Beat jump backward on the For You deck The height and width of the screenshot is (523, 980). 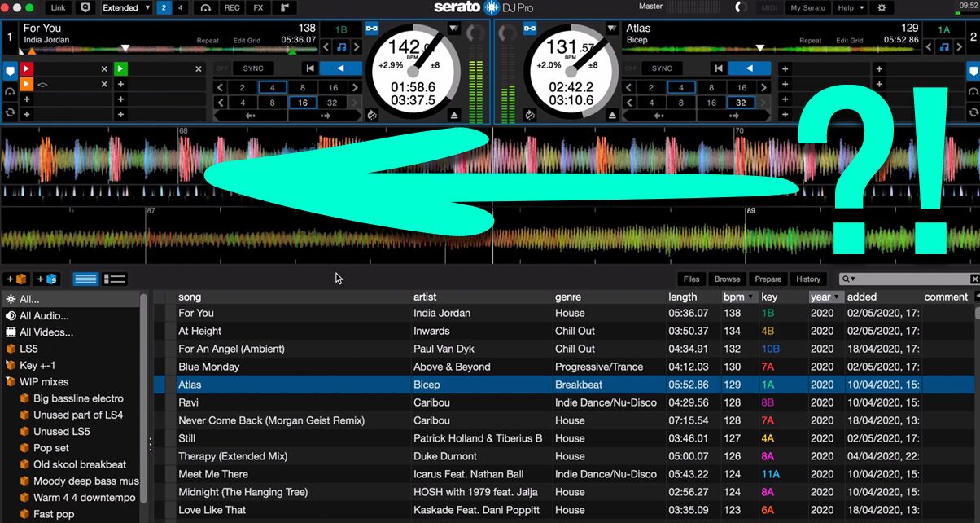click(249, 116)
